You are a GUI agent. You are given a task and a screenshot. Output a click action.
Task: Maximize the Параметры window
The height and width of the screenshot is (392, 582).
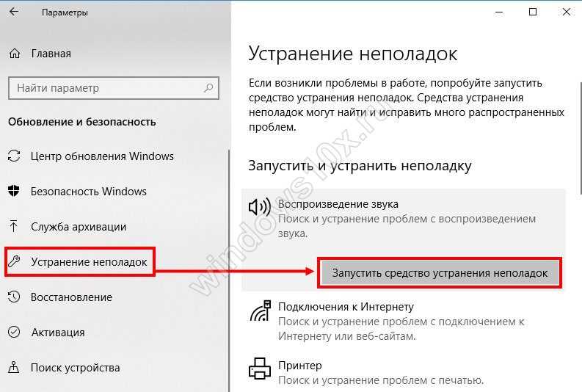tap(533, 12)
